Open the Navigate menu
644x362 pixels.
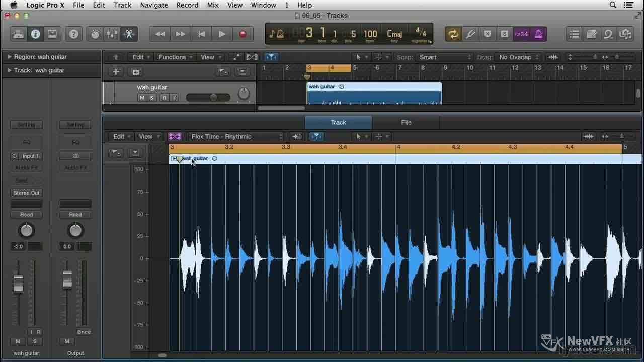(153, 5)
